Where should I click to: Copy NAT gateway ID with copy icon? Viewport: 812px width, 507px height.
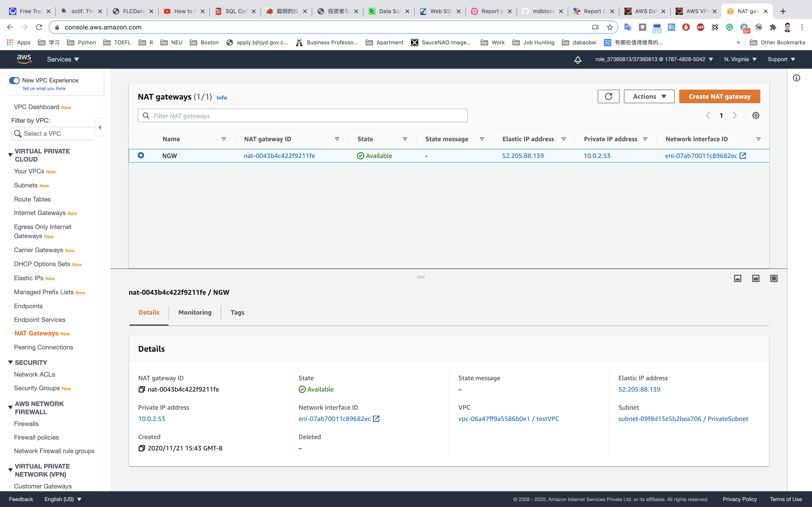[x=142, y=389]
